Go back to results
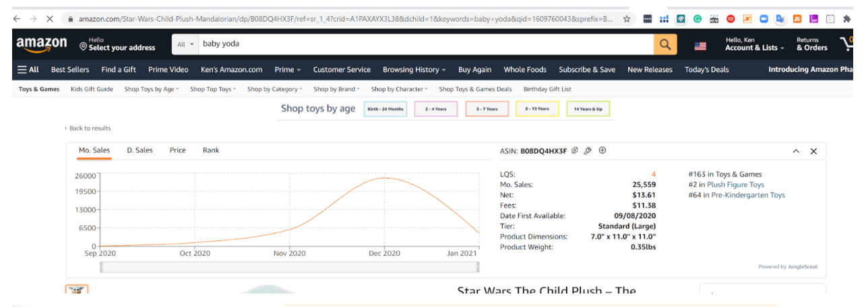The height and width of the screenshot is (307, 868). 88,128
